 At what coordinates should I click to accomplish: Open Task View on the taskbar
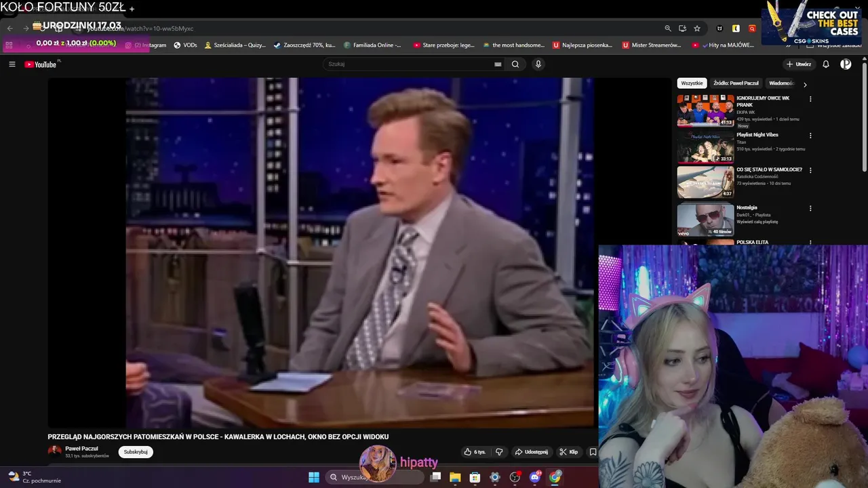coord(435,477)
